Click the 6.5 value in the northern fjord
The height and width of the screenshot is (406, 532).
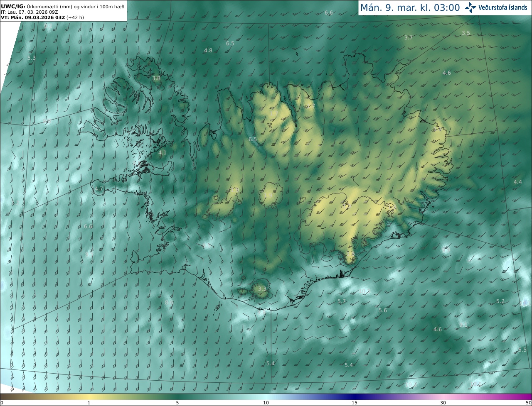(x=253, y=139)
